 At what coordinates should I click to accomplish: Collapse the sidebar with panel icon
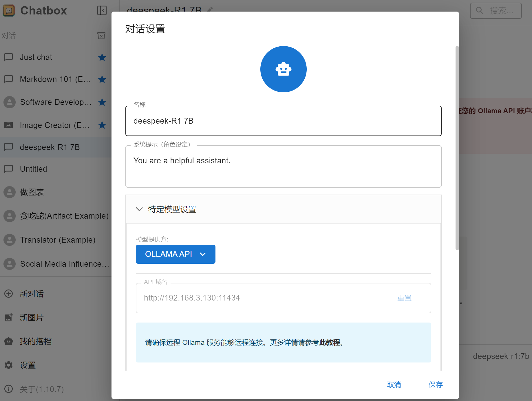tap(102, 11)
